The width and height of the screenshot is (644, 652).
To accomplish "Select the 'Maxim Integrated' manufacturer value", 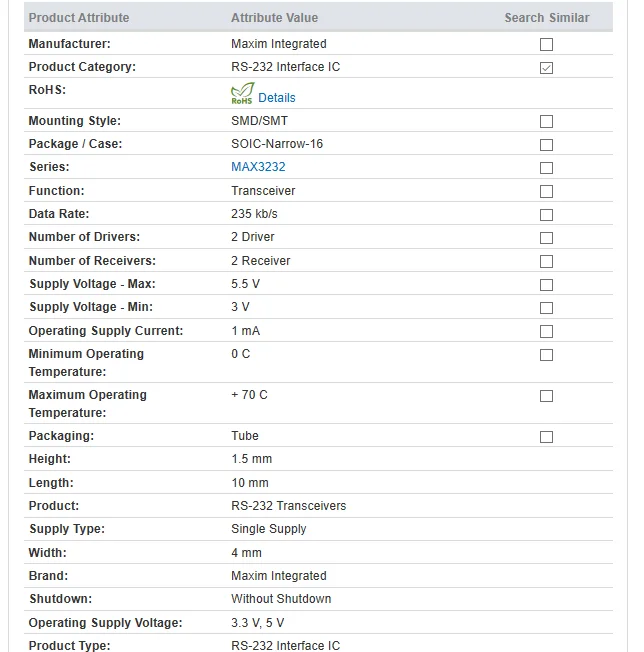I will pos(279,44).
